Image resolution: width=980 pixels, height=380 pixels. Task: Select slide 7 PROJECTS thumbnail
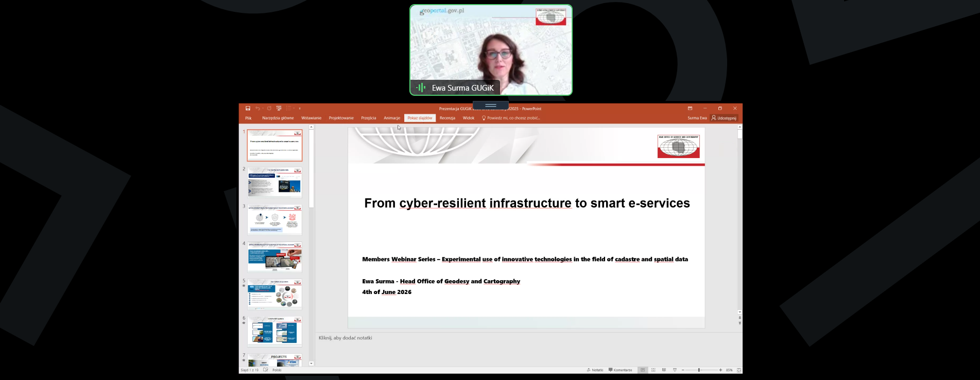tap(274, 360)
